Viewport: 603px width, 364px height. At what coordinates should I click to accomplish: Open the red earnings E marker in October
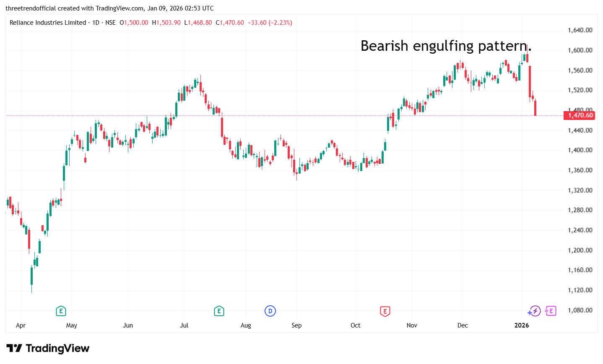tap(385, 311)
